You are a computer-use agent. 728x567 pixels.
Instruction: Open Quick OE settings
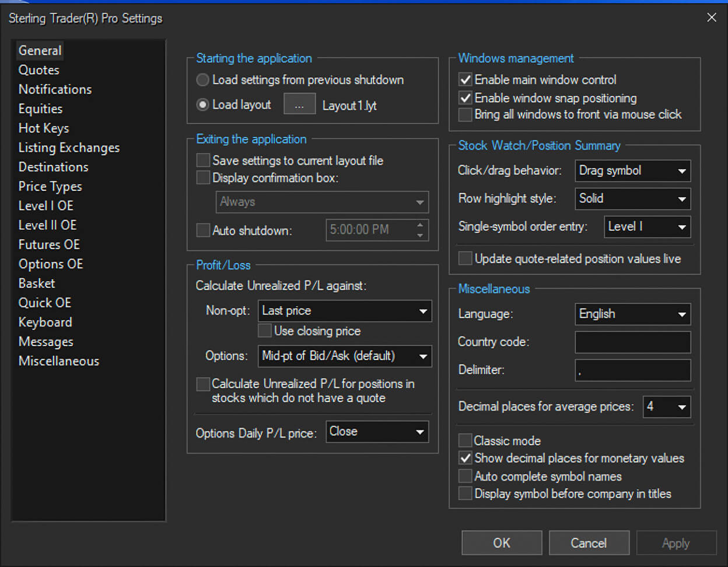coord(45,303)
